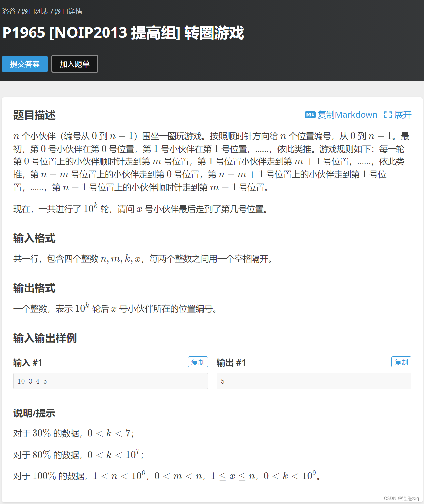424x504 pixels.
Task: Select the 输入 #1 sample code box
Action: [x=110, y=381]
